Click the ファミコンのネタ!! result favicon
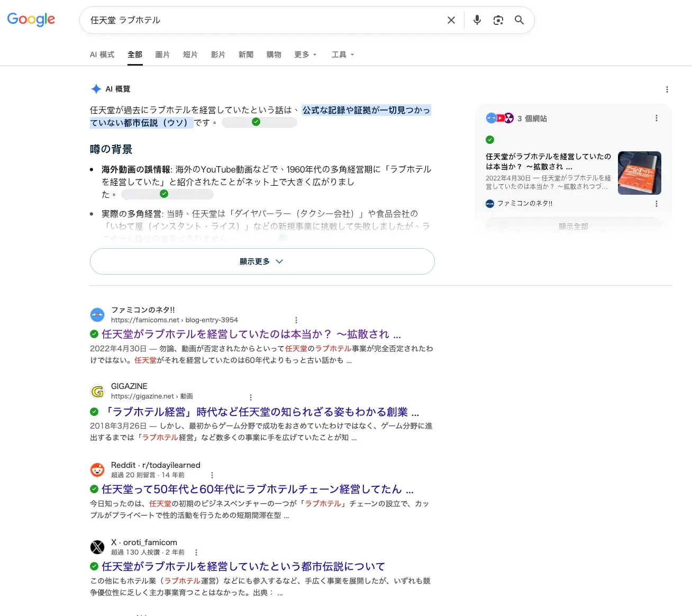 click(x=97, y=315)
